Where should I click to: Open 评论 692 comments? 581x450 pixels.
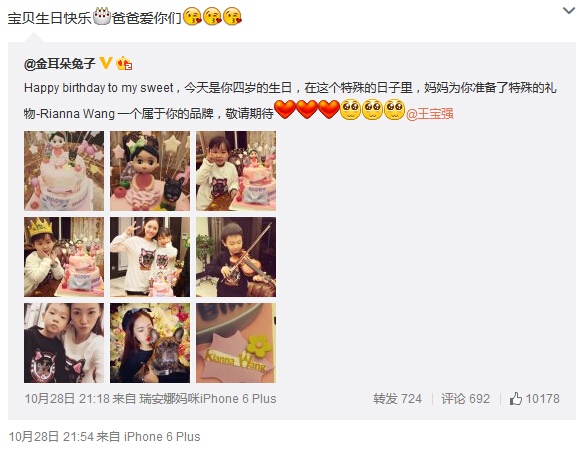[465, 399]
